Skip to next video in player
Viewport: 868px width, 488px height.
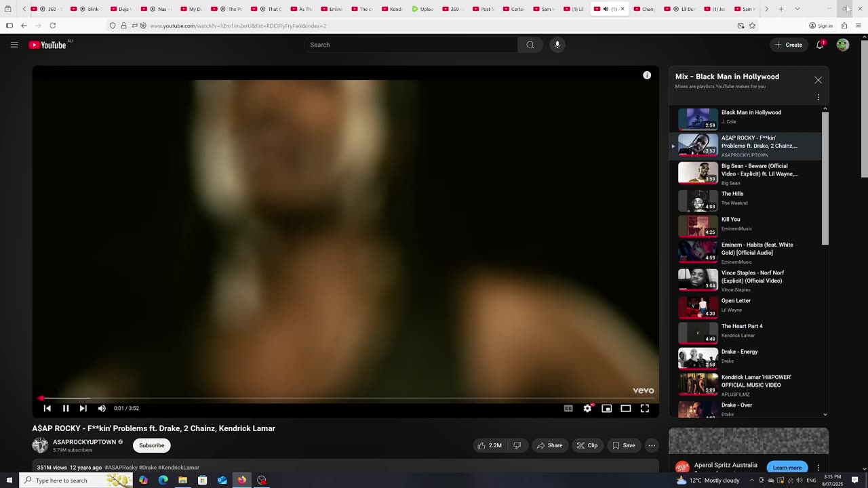(x=83, y=408)
